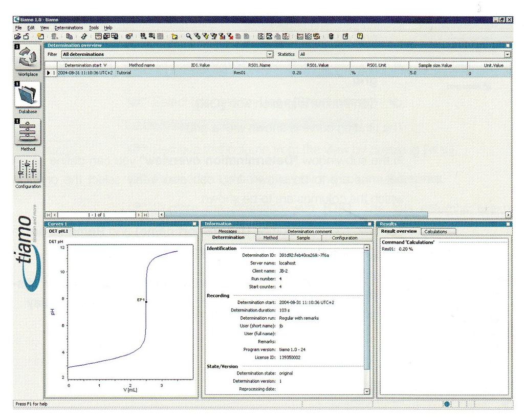This screenshot has width=524, height=420.
Task: Maximize the Curves 1 subwindow
Action: pyautogui.click(x=194, y=224)
